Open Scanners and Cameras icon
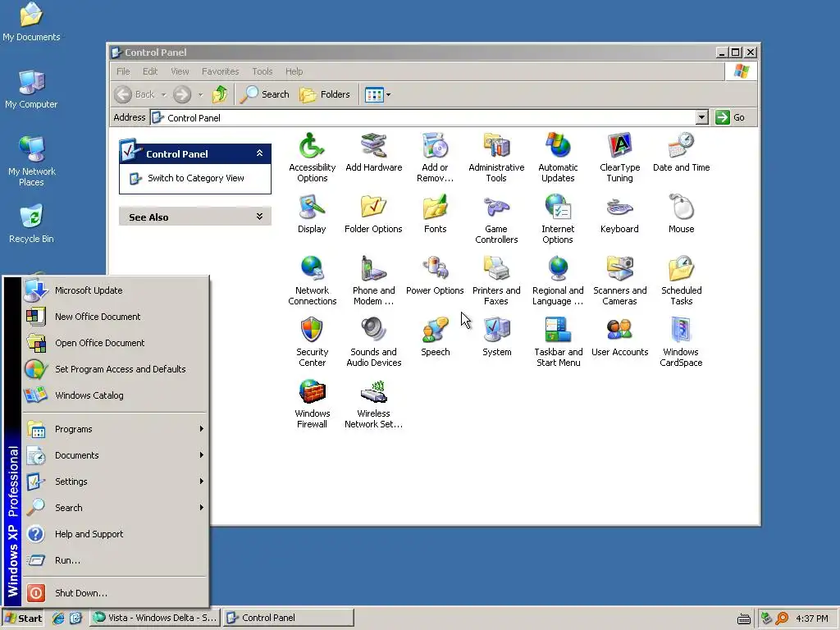This screenshot has width=840, height=630. pyautogui.click(x=619, y=281)
